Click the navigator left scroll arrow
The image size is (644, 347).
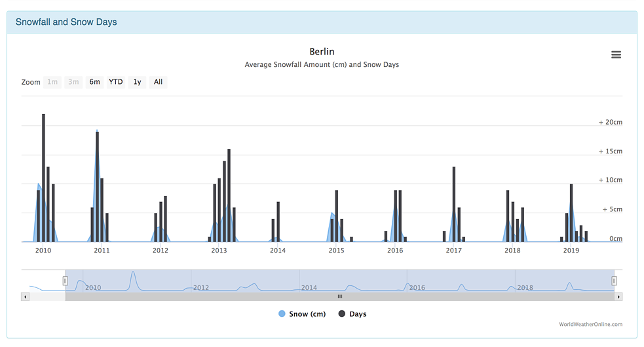[26, 296]
